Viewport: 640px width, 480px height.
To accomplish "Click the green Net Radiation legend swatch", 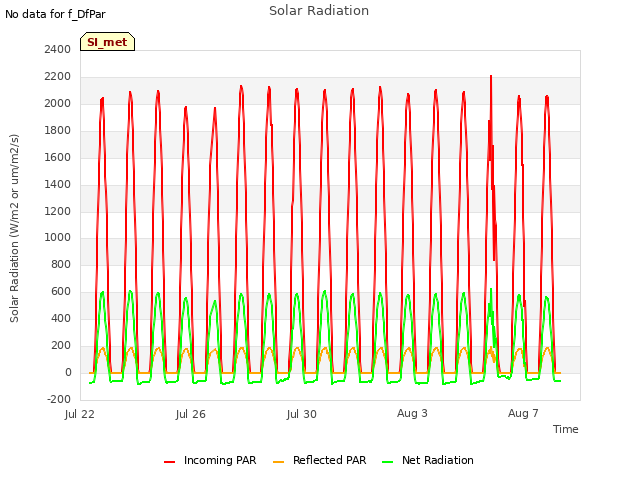I will [387, 462].
